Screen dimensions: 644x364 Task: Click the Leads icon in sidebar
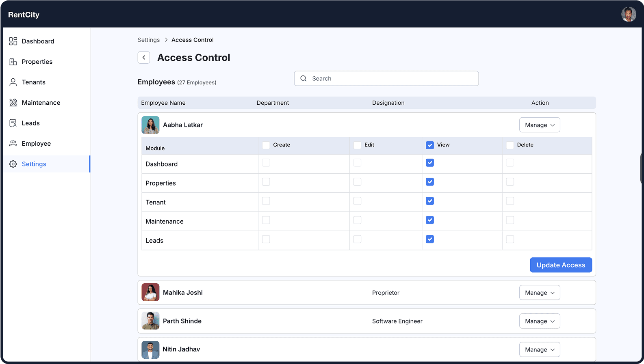point(13,123)
